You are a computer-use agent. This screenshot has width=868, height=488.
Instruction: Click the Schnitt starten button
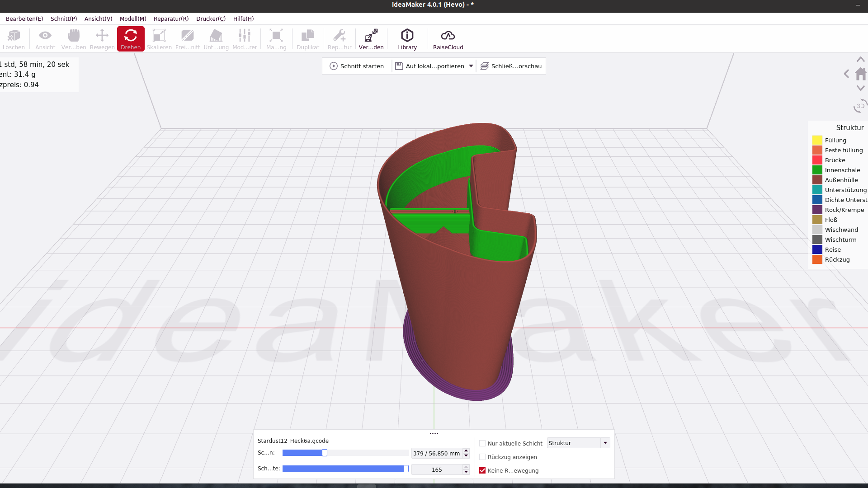click(357, 66)
